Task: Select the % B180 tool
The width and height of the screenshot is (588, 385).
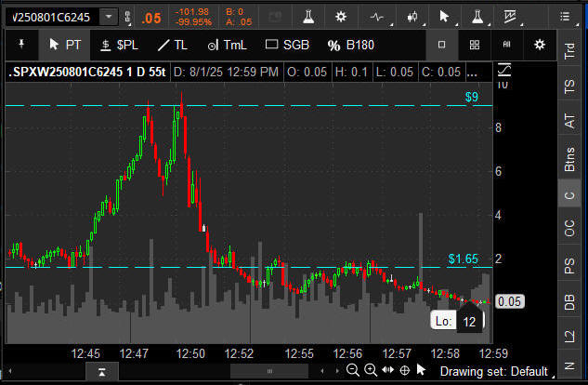Action: [x=351, y=45]
